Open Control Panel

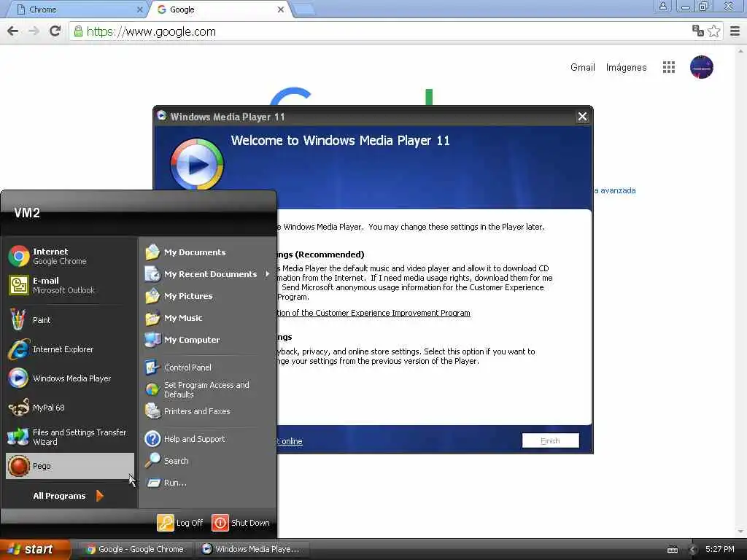pyautogui.click(x=207, y=367)
